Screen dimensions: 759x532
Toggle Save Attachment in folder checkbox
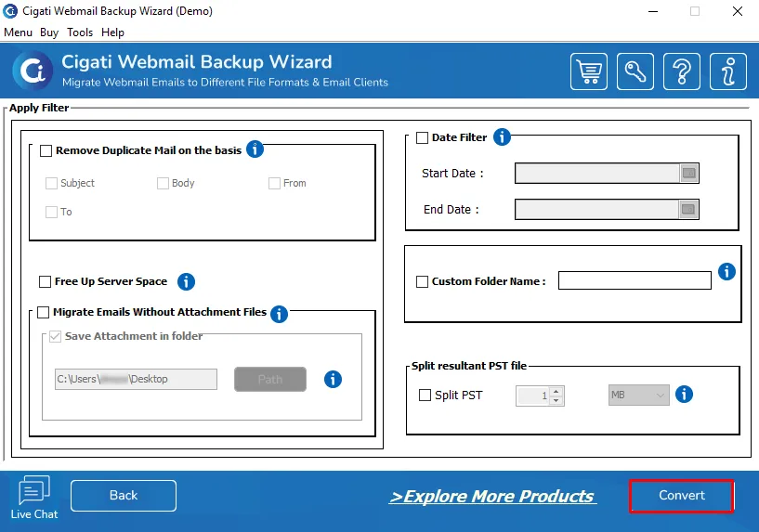[55, 336]
